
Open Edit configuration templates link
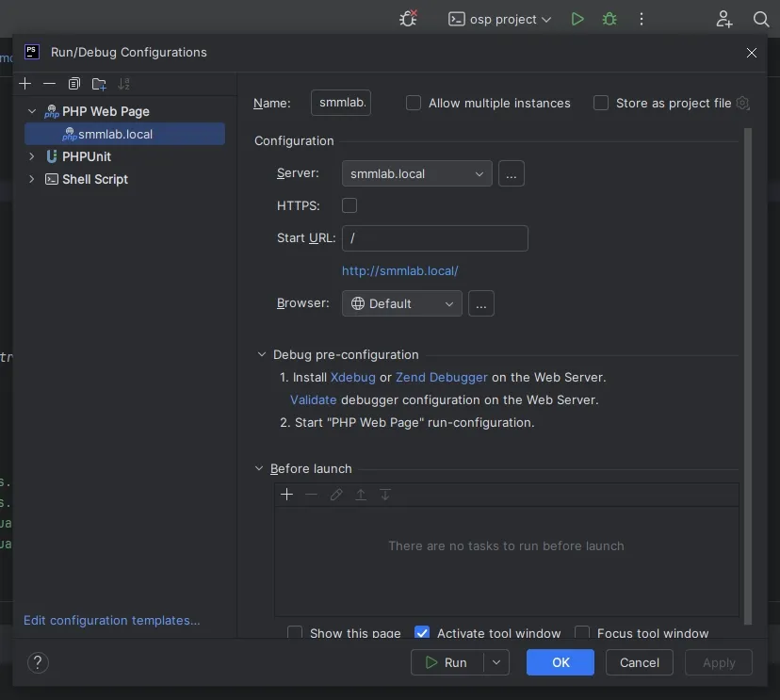click(112, 621)
